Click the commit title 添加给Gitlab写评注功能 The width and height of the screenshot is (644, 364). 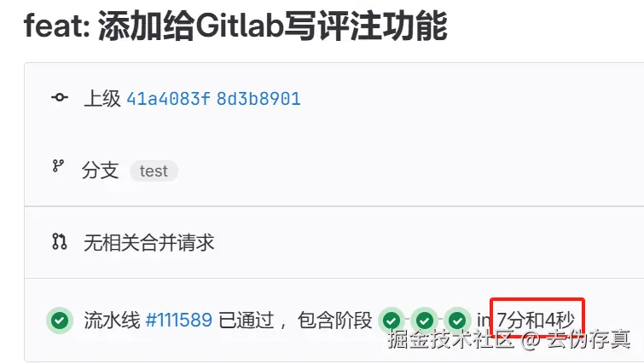[x=273, y=26]
